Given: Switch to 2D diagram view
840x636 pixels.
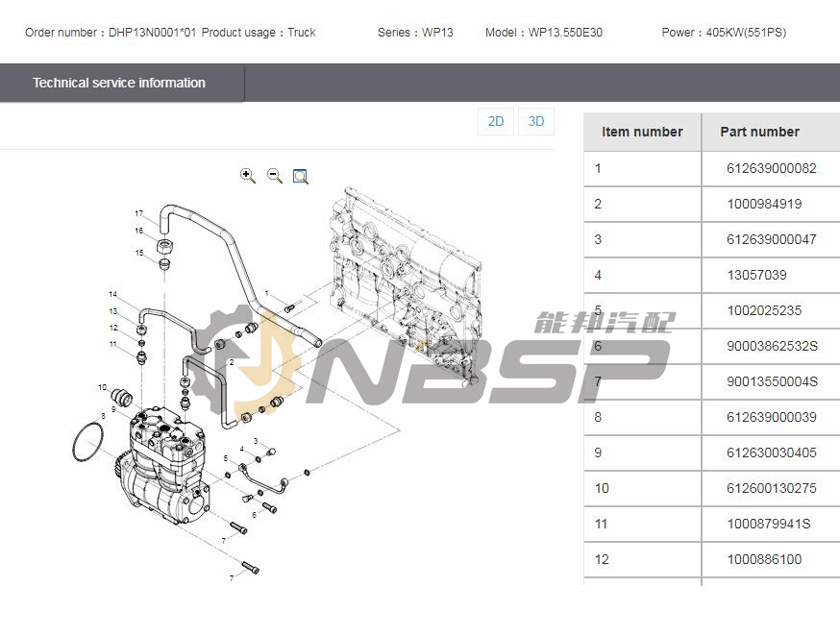Looking at the screenshot, I should [x=496, y=121].
